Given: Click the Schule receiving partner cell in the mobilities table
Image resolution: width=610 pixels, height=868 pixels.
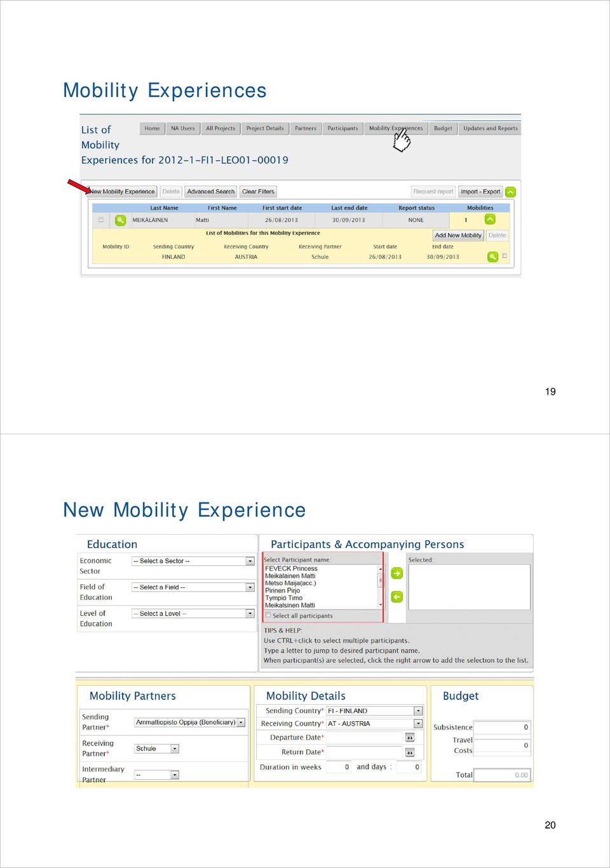Looking at the screenshot, I should tap(320, 257).
